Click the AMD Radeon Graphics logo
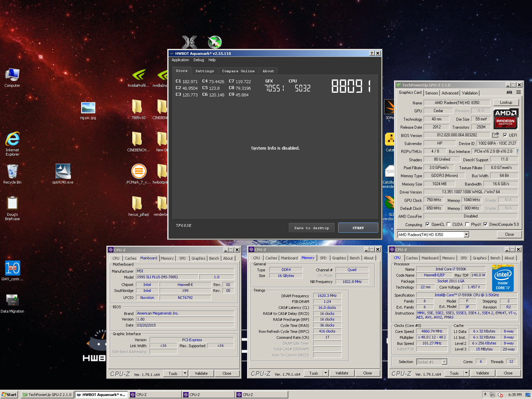 pos(506,119)
